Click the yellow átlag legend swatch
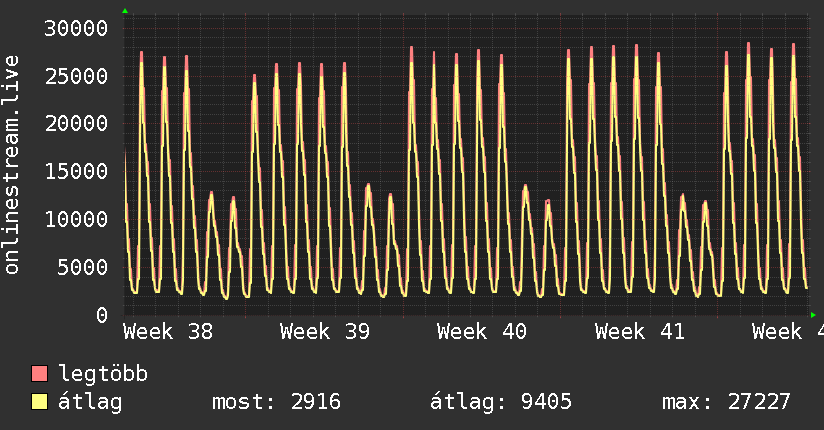Image resolution: width=824 pixels, height=430 pixels. click(x=39, y=401)
